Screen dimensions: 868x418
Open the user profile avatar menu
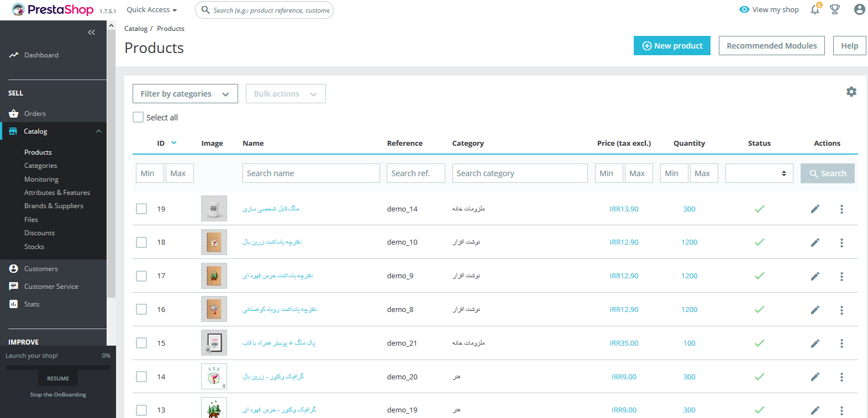click(859, 9)
